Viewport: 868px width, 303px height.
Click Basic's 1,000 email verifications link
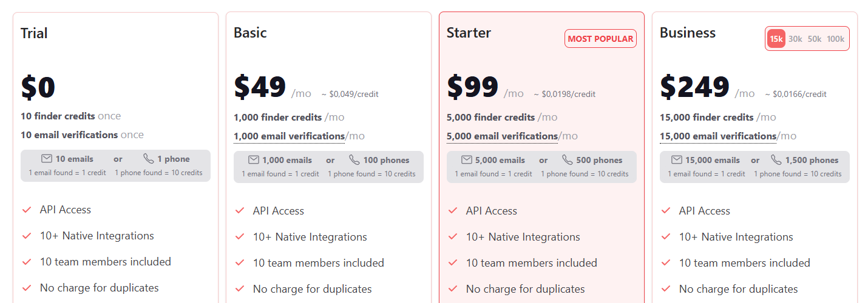pos(289,136)
